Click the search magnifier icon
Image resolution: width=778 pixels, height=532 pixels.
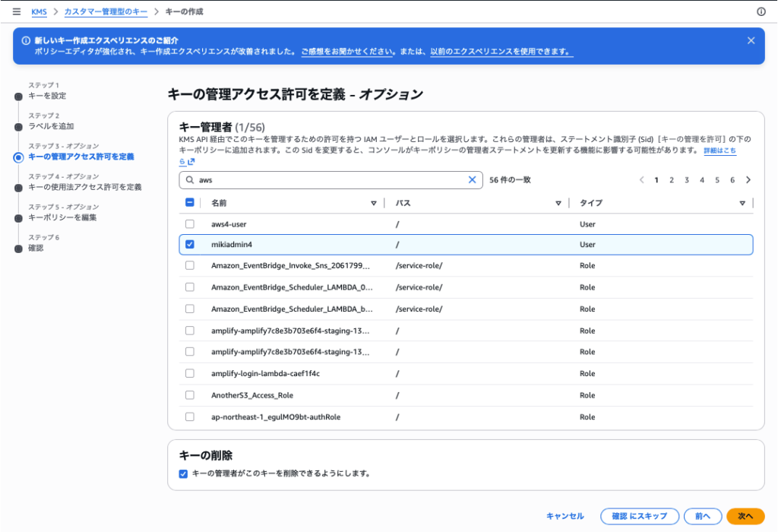(x=189, y=179)
